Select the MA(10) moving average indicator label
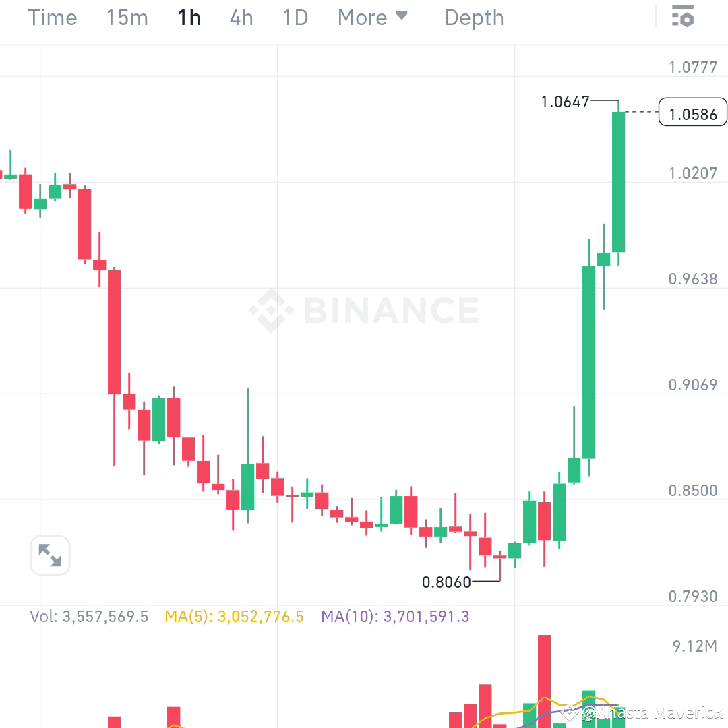The width and height of the screenshot is (728, 728). pos(395,617)
